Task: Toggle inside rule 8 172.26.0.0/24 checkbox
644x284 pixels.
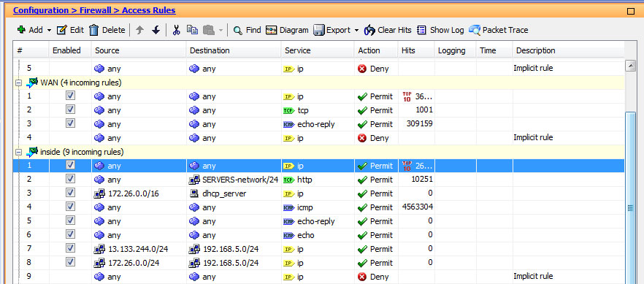Action: pos(70,262)
